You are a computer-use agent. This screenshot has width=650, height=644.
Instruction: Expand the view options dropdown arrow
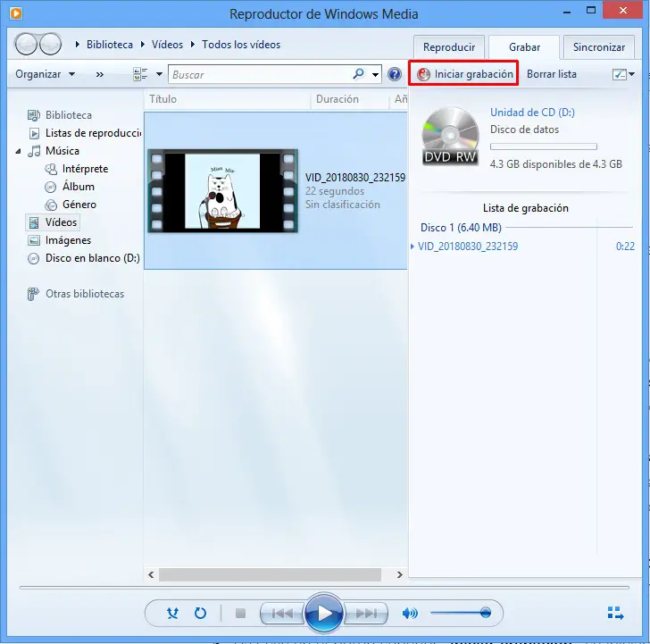[x=159, y=75]
